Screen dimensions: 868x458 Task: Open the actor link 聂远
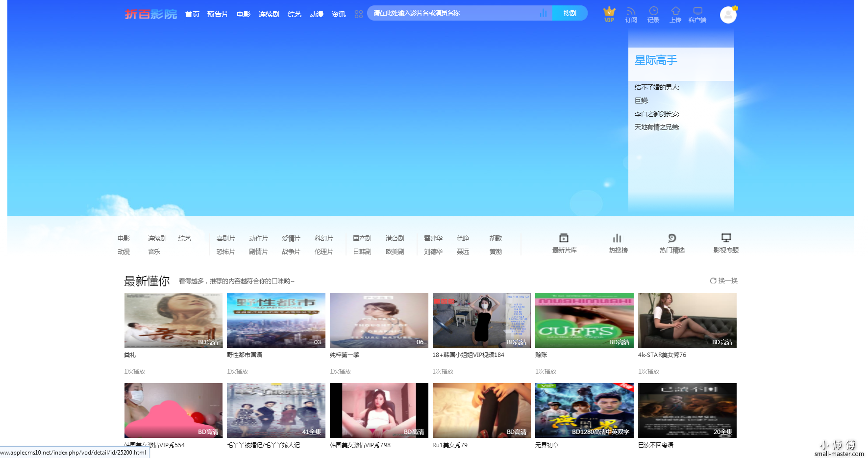[463, 252]
